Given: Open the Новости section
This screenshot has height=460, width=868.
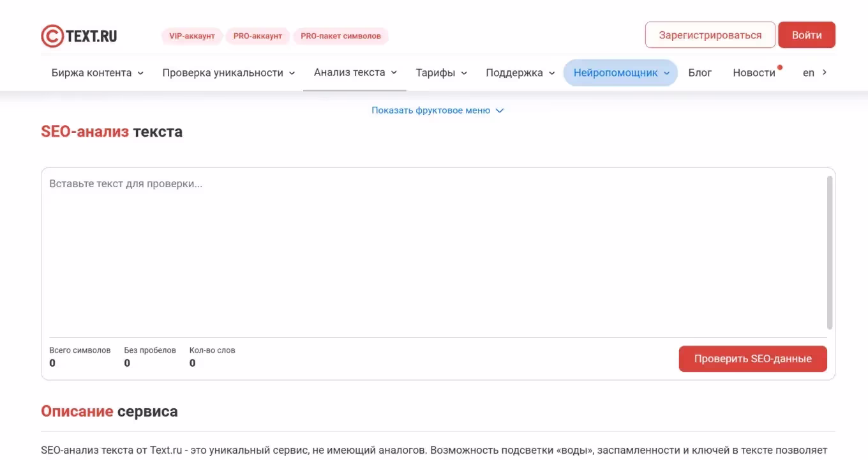Looking at the screenshot, I should click(x=754, y=73).
